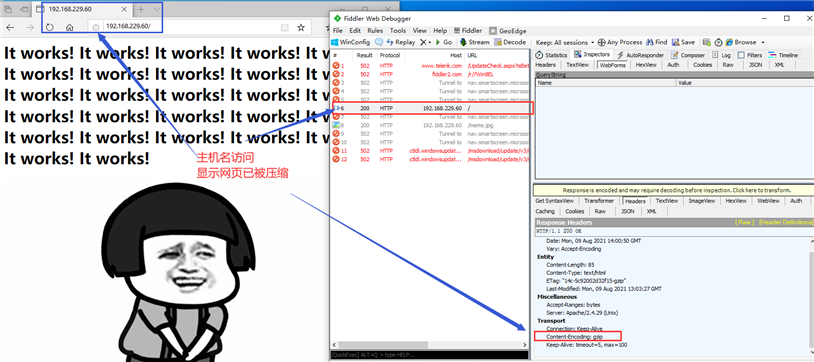
Task: Switch to the Log tab
Action: tap(721, 55)
